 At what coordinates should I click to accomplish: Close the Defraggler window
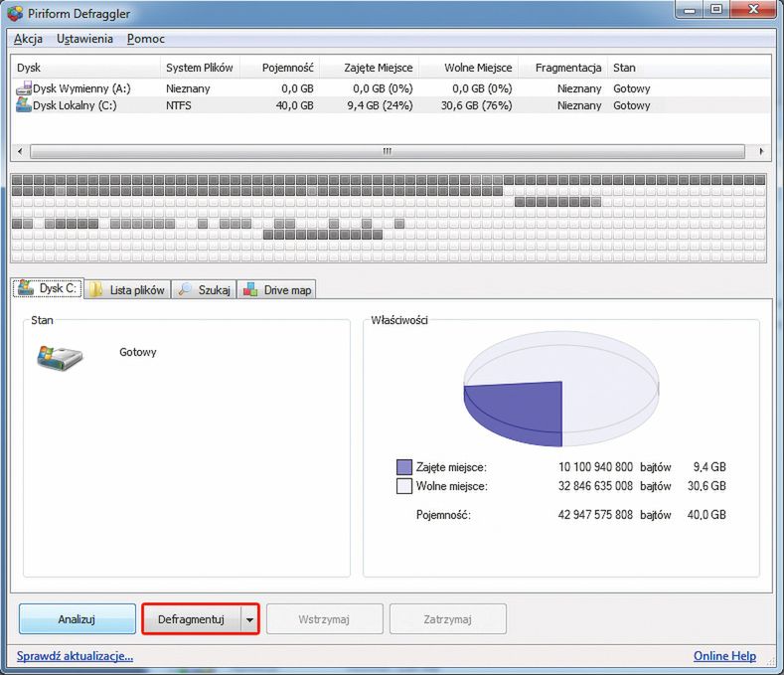(754, 10)
